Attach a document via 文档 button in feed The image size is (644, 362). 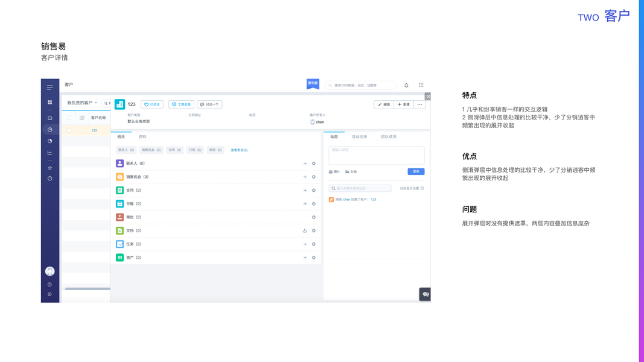point(351,172)
